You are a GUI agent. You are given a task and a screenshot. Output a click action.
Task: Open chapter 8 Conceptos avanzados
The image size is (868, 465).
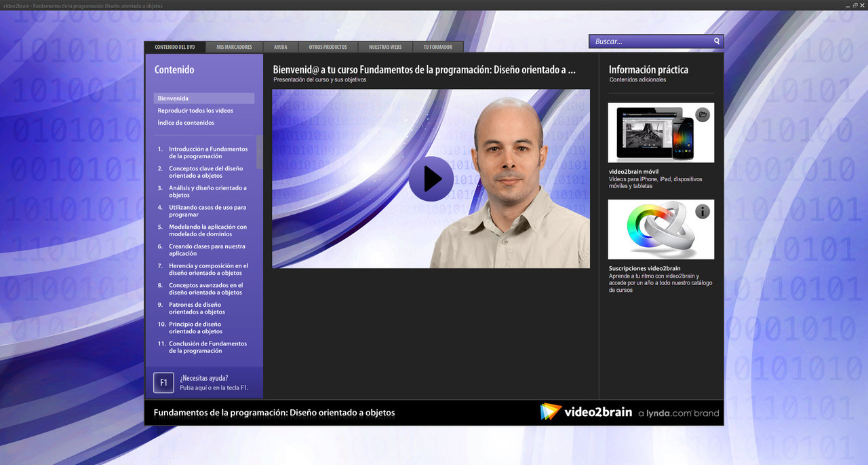point(201,289)
